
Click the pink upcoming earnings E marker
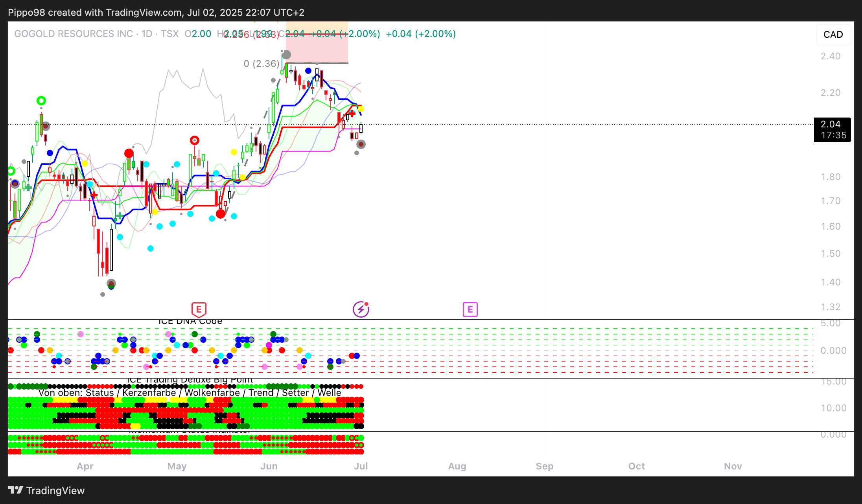[x=470, y=310]
